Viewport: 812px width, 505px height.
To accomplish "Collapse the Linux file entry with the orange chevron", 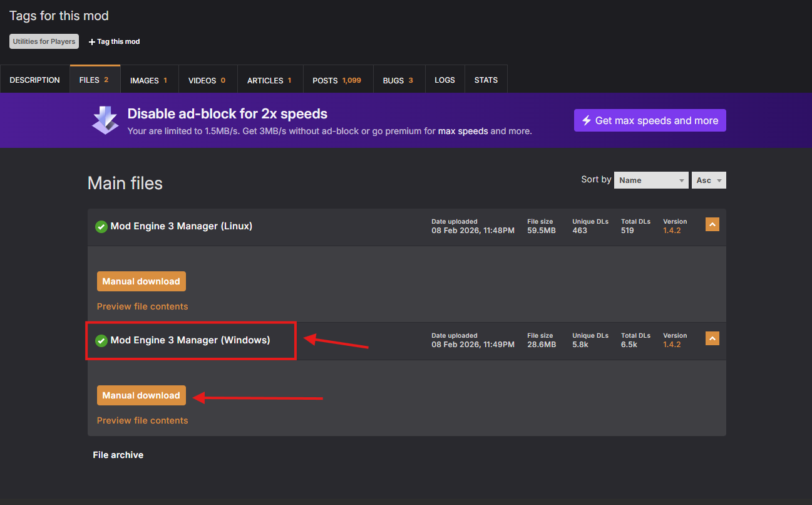I will coord(712,224).
